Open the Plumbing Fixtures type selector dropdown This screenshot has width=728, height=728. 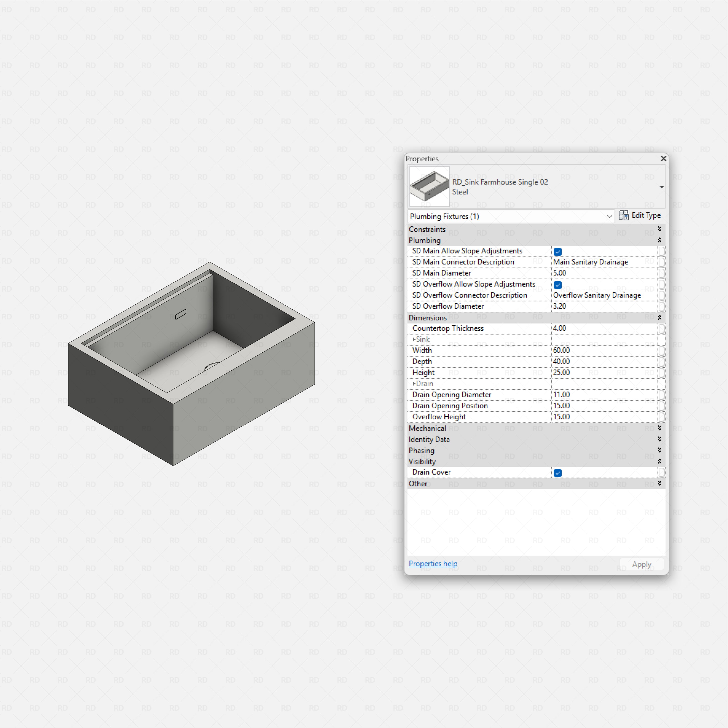pos(610,216)
